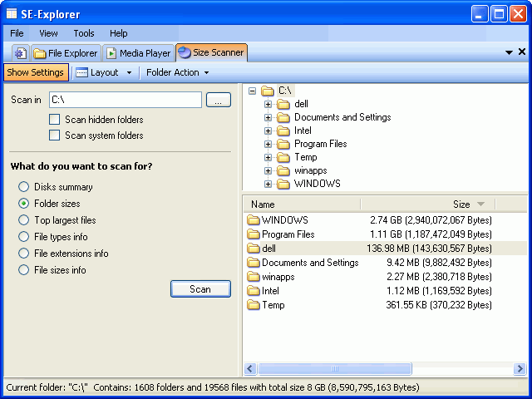The width and height of the screenshot is (532, 399).
Task: Click the Scan button
Action: click(200, 289)
